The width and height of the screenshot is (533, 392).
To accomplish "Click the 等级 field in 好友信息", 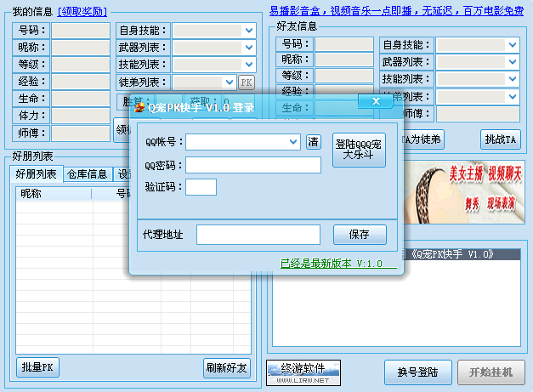I will (x=344, y=76).
